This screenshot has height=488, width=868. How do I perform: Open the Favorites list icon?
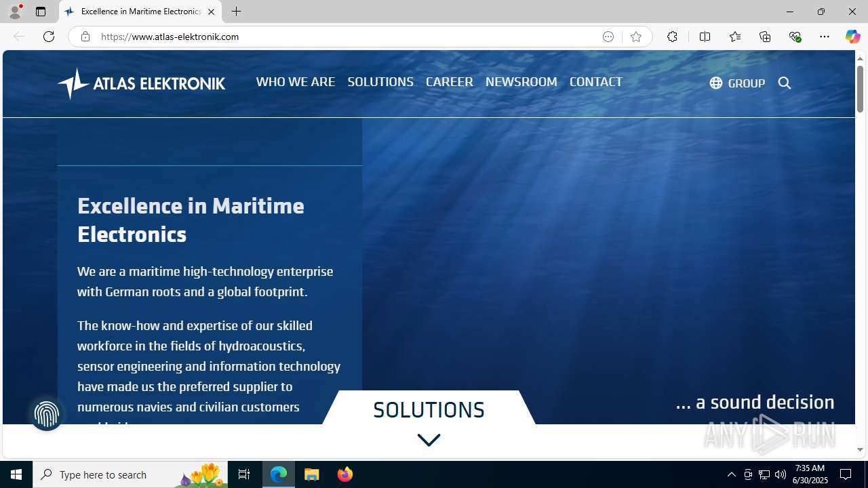point(734,37)
